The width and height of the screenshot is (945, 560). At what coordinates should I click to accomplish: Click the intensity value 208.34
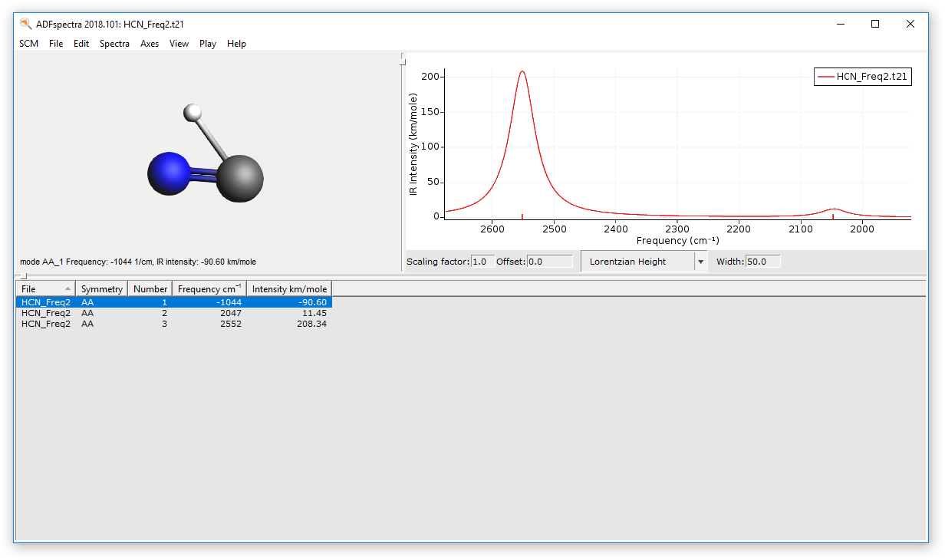click(311, 324)
